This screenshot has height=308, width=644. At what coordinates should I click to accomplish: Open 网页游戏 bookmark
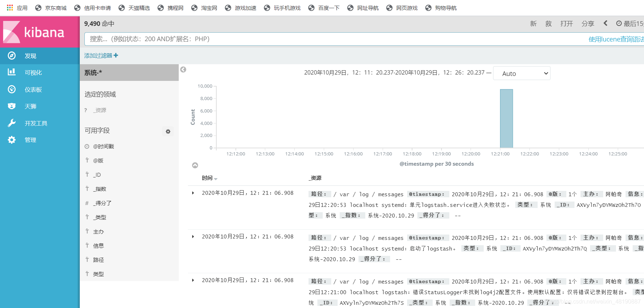(x=402, y=8)
